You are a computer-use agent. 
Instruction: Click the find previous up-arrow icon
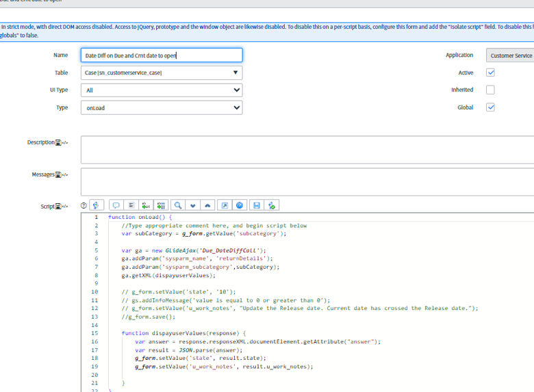click(x=207, y=205)
